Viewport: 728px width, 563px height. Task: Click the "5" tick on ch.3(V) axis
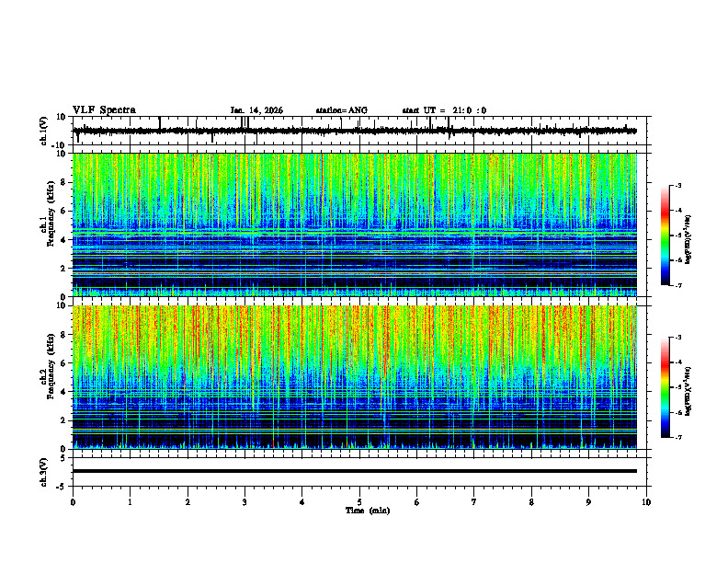click(x=63, y=457)
